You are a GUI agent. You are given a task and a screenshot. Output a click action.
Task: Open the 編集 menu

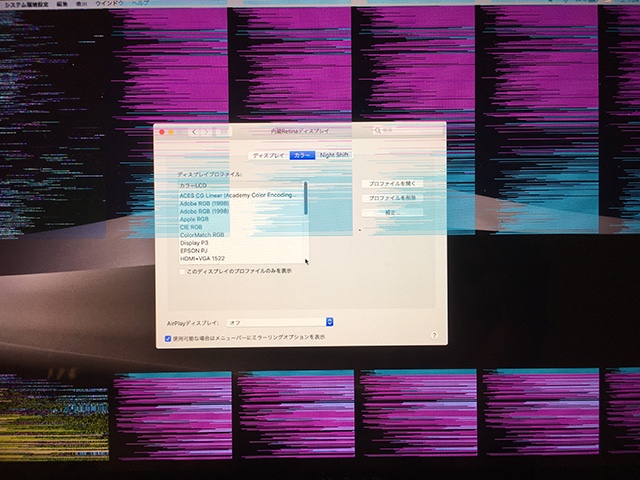coord(62,4)
